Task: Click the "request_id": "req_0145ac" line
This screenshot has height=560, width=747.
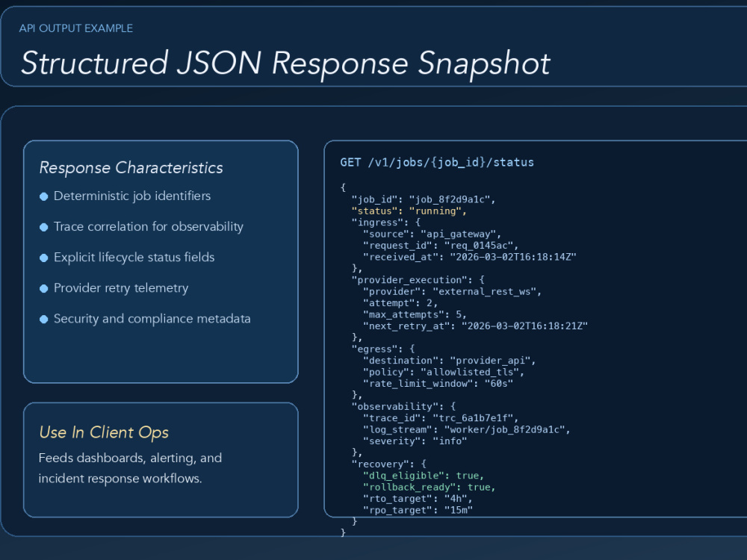Action: pos(441,246)
